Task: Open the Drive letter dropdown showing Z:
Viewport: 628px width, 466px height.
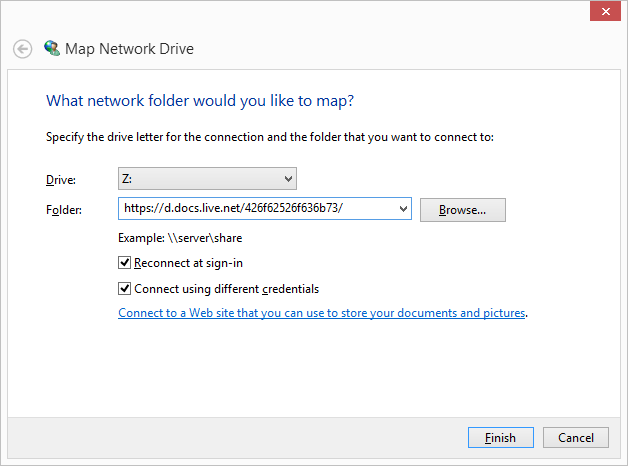Action: click(207, 179)
